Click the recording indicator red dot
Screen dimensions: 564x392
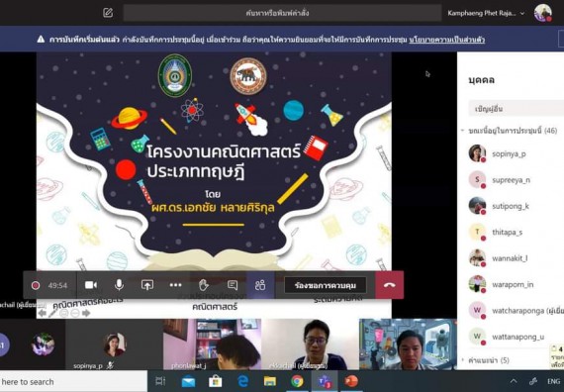click(x=36, y=285)
